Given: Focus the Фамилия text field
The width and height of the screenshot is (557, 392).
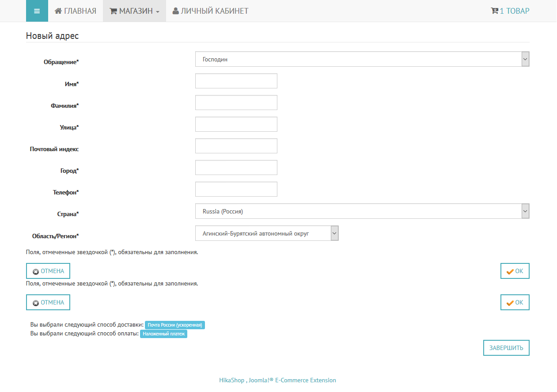Looking at the screenshot, I should (236, 103).
